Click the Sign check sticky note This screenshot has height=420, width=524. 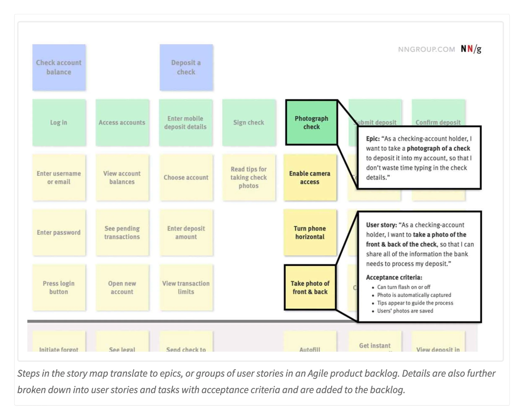tap(249, 122)
